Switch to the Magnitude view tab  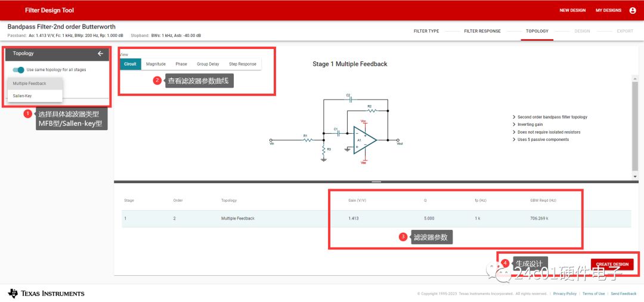coord(156,64)
